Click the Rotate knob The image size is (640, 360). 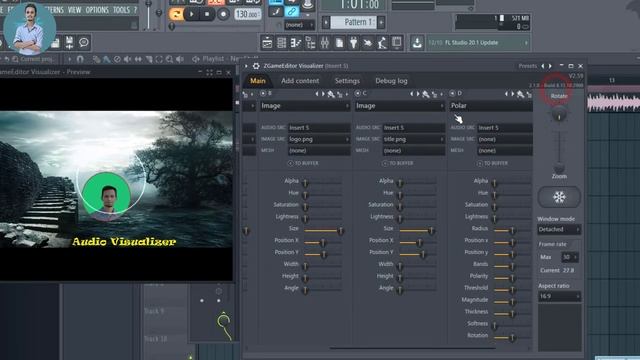(x=559, y=115)
